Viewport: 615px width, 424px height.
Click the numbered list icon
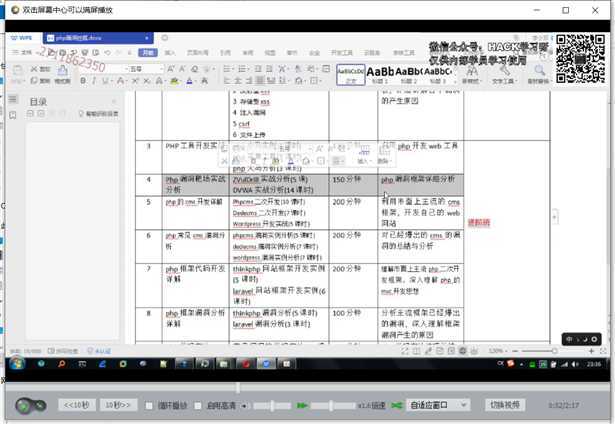click(242, 69)
